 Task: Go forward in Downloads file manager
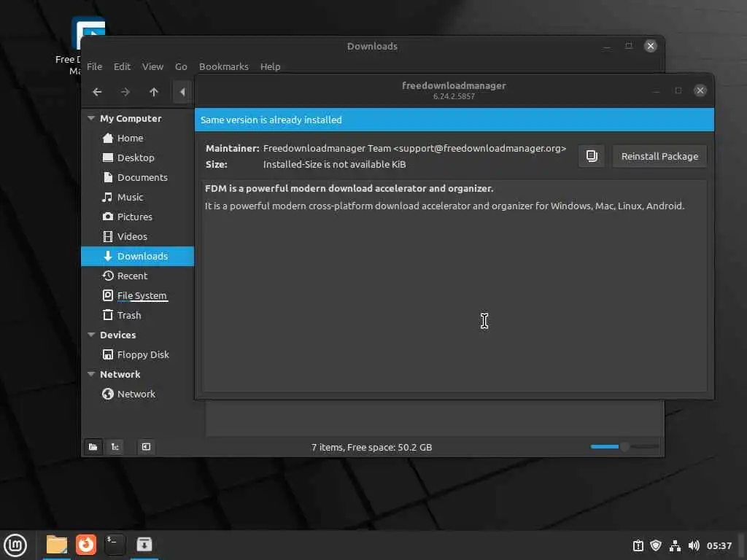pyautogui.click(x=125, y=92)
